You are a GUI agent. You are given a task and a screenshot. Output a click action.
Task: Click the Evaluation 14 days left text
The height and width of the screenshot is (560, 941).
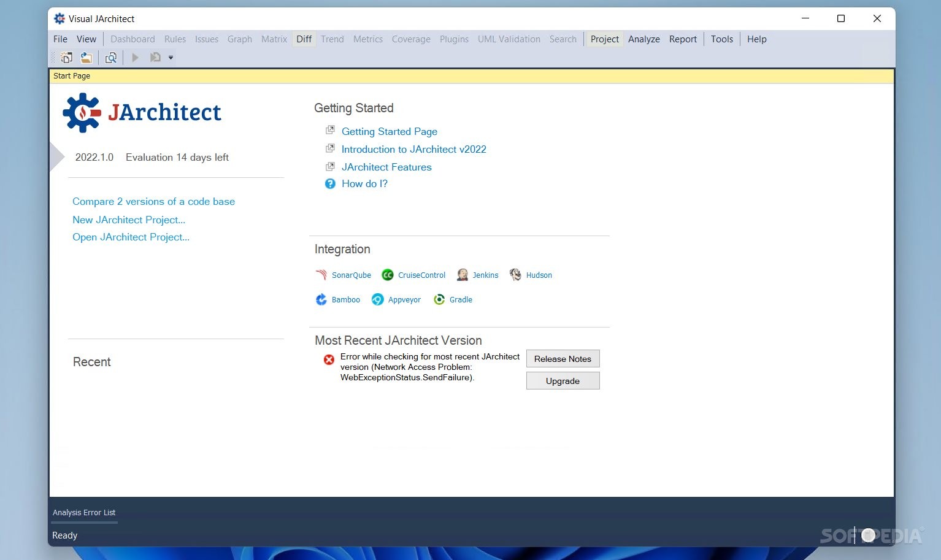(x=177, y=157)
